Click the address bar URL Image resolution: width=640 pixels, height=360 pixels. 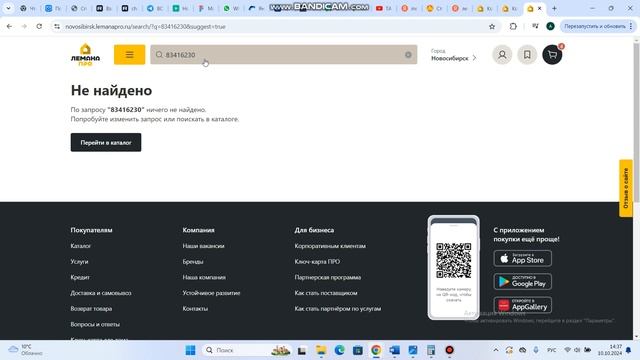(145, 27)
